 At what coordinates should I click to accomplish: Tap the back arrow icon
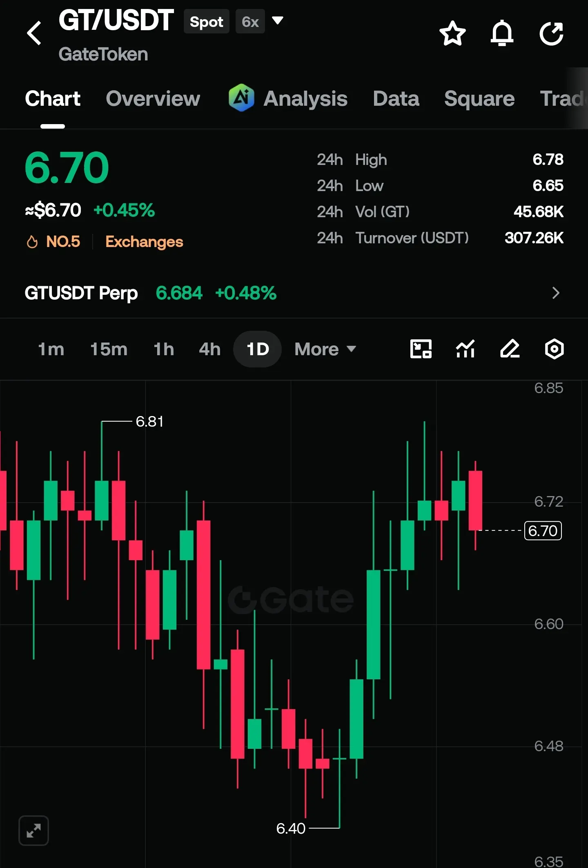pos(34,33)
